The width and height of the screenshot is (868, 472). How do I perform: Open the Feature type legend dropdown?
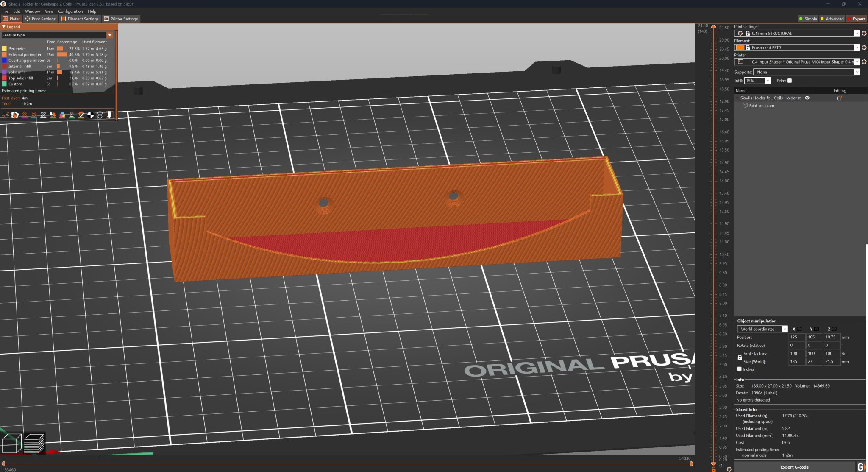pyautogui.click(x=109, y=35)
